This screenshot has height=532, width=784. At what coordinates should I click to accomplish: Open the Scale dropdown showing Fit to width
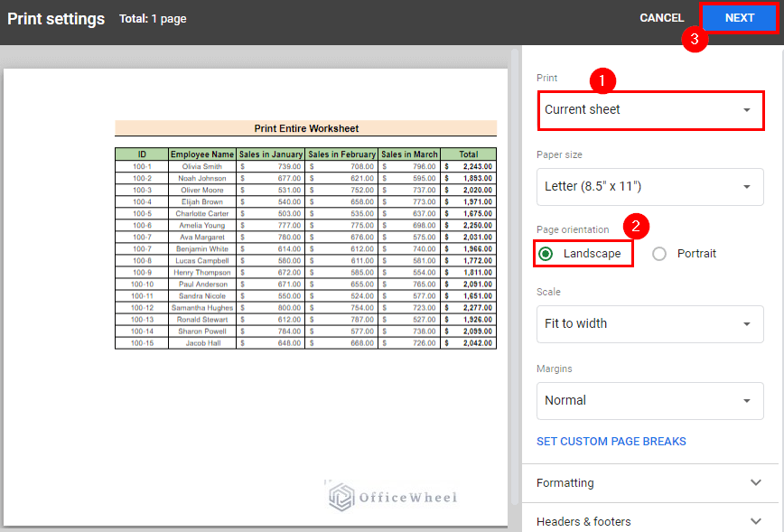pyautogui.click(x=650, y=324)
